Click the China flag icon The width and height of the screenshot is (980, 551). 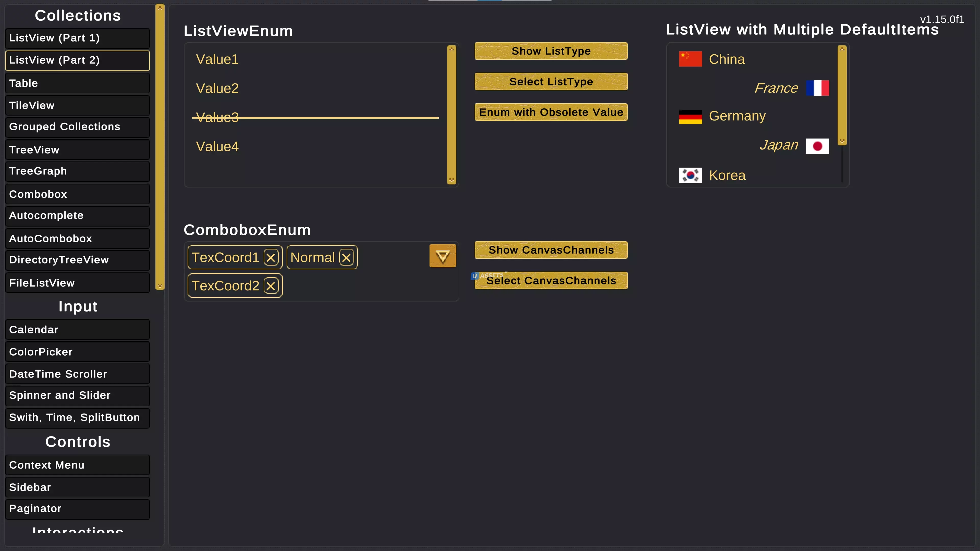click(x=690, y=59)
